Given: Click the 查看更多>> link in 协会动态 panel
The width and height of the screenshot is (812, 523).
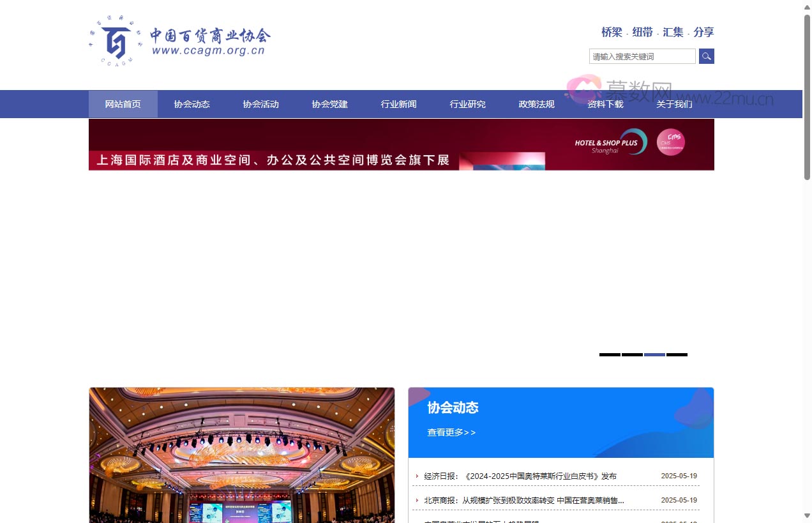Looking at the screenshot, I should [x=451, y=432].
